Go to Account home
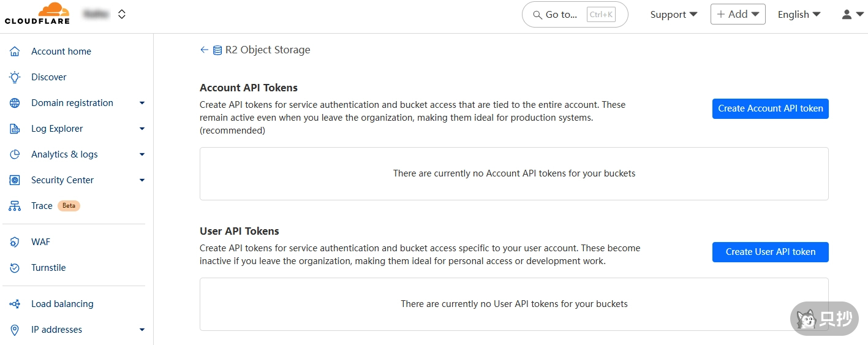This screenshot has width=868, height=345. click(61, 51)
